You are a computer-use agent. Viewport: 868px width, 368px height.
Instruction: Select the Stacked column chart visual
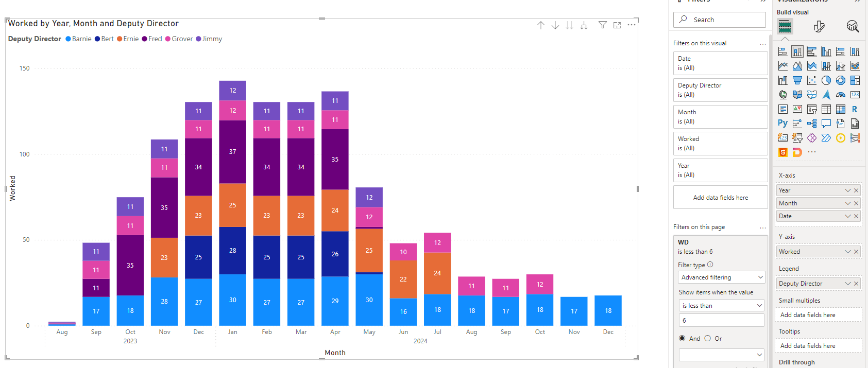coord(797,51)
